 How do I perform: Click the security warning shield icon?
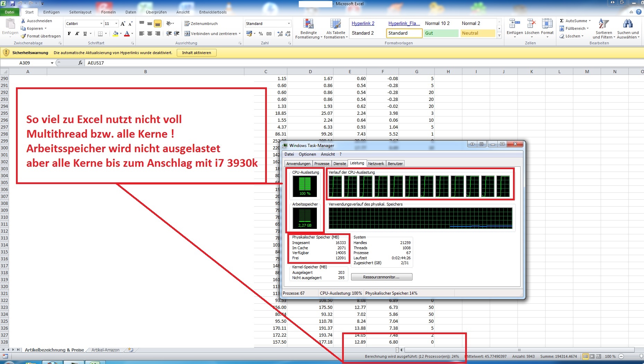coord(6,53)
